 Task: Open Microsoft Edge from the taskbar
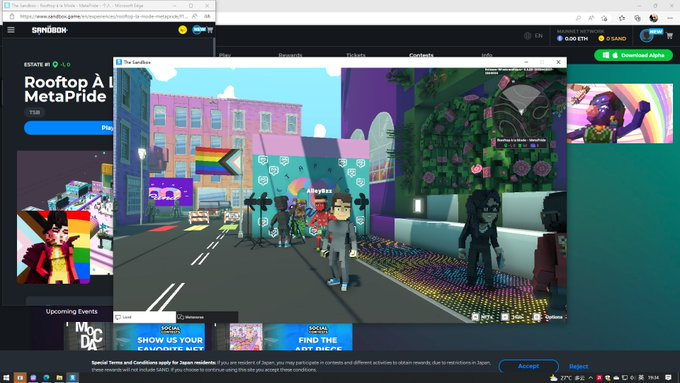click(46, 378)
